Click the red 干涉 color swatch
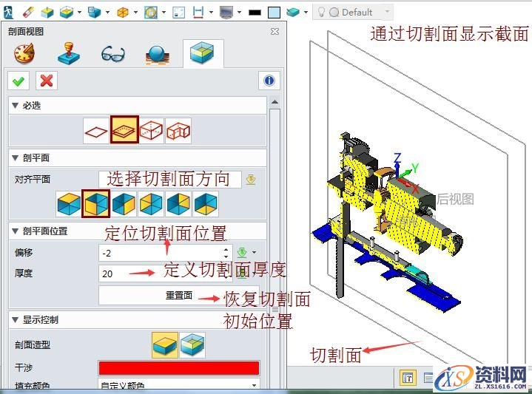Image resolution: width=532 pixels, height=394 pixels. pyautogui.click(x=179, y=368)
